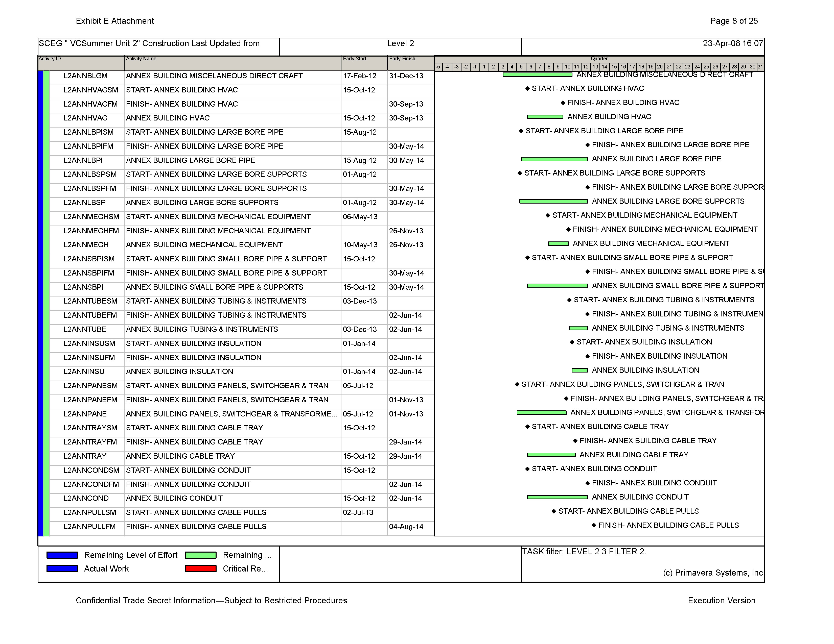
Task: Click the Exhibit E Attachment heading
Action: (115, 21)
